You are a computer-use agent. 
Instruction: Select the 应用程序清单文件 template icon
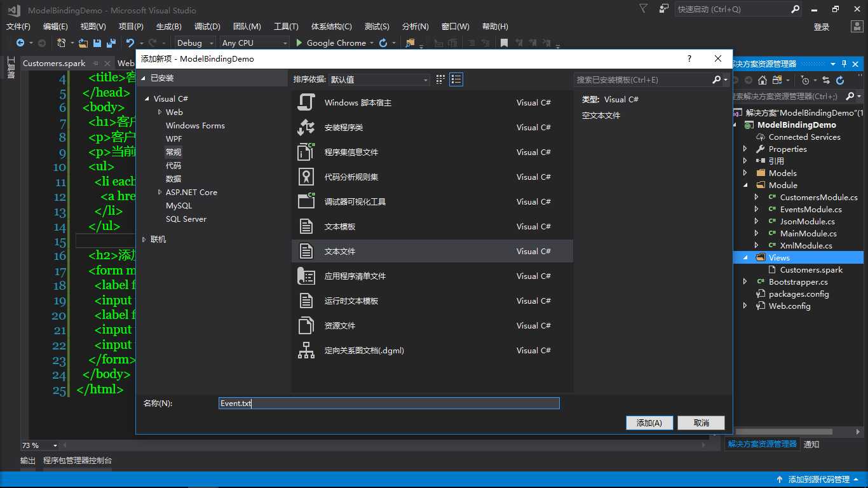306,276
